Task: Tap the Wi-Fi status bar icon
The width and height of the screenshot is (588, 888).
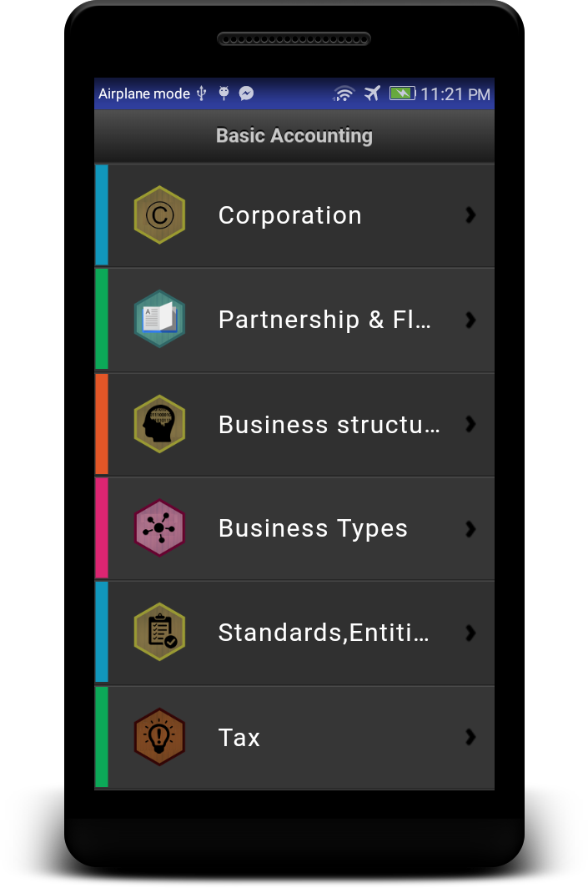Action: (x=344, y=93)
